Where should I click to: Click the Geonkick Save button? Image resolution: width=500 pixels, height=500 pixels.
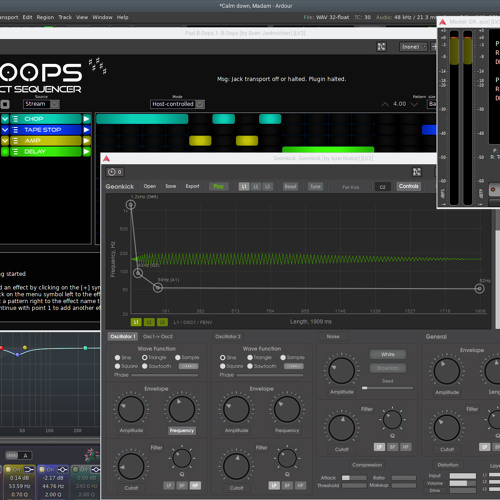pos(171,186)
